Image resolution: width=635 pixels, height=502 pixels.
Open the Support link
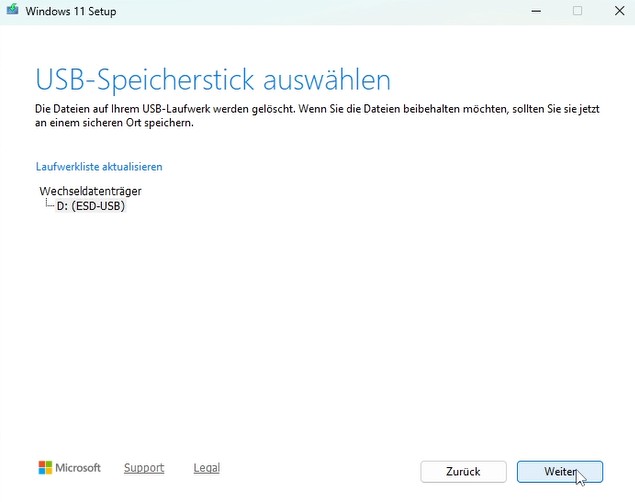tap(144, 468)
